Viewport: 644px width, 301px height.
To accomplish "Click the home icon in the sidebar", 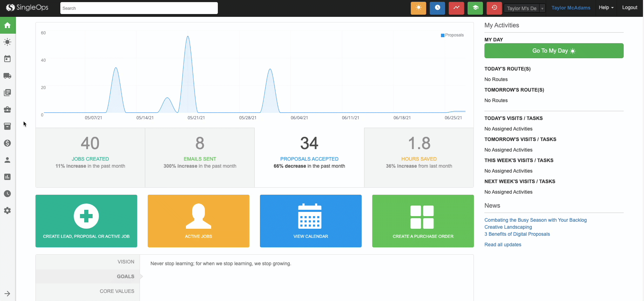I will 7,25.
